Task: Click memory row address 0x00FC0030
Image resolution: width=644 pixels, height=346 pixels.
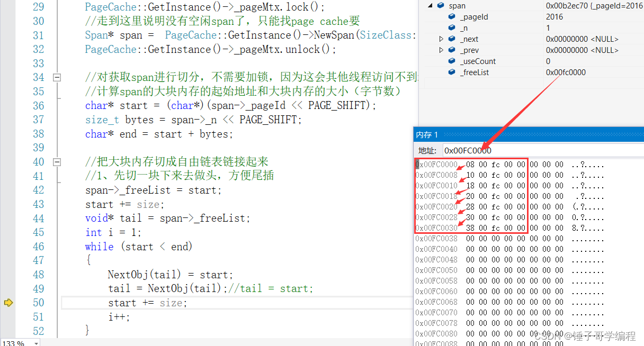Action: (436, 228)
